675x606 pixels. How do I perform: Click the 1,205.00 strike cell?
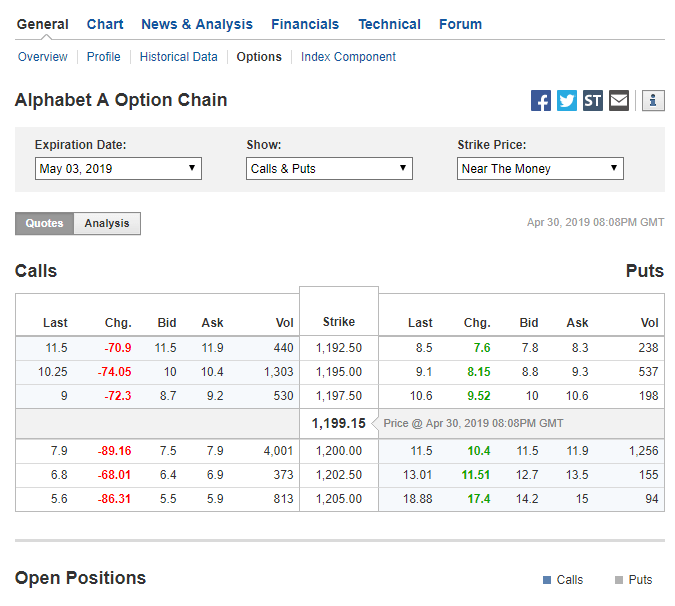pos(339,499)
